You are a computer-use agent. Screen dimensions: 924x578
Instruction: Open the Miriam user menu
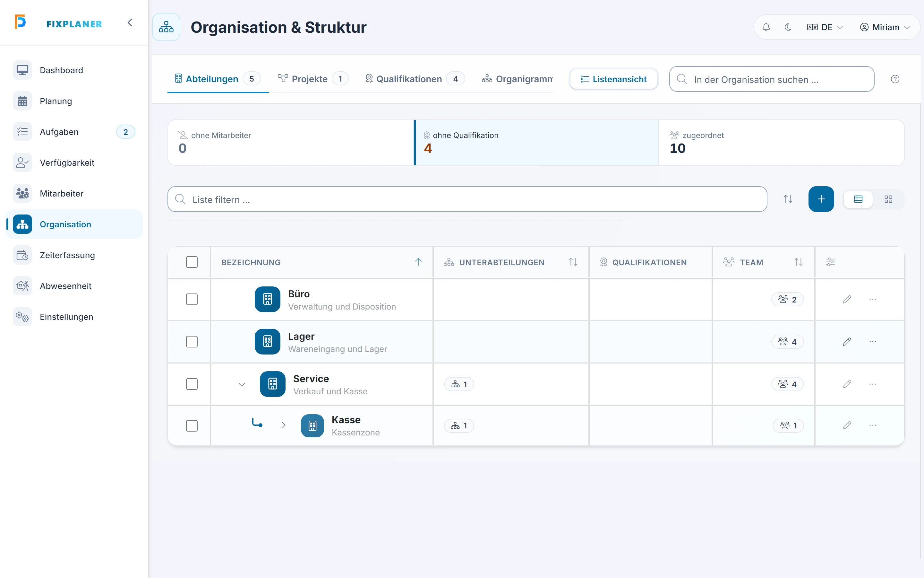point(885,27)
